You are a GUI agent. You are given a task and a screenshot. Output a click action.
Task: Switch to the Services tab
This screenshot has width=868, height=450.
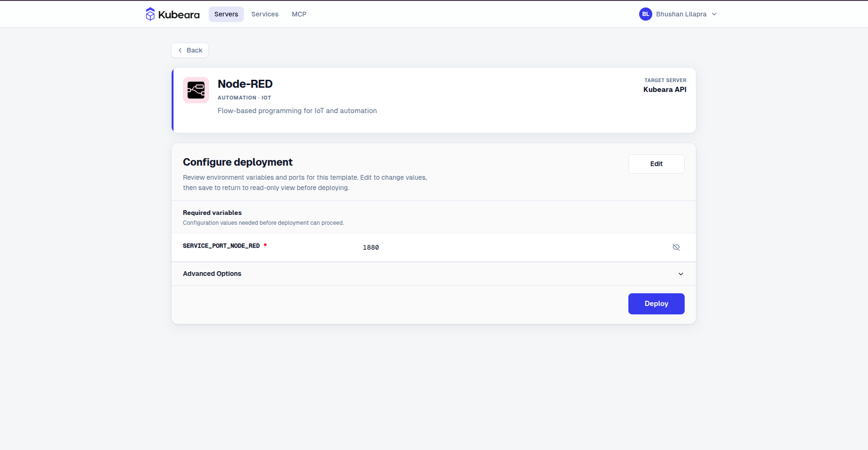(x=265, y=14)
